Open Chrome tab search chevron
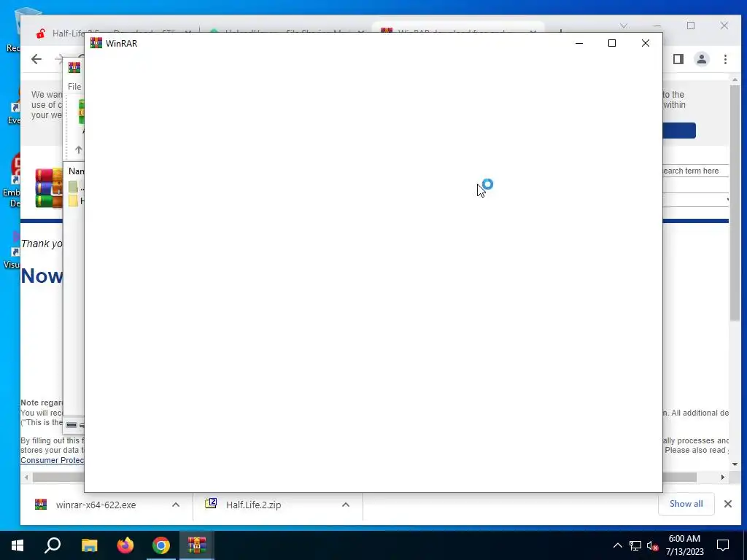This screenshot has height=560, width=747. click(x=624, y=26)
